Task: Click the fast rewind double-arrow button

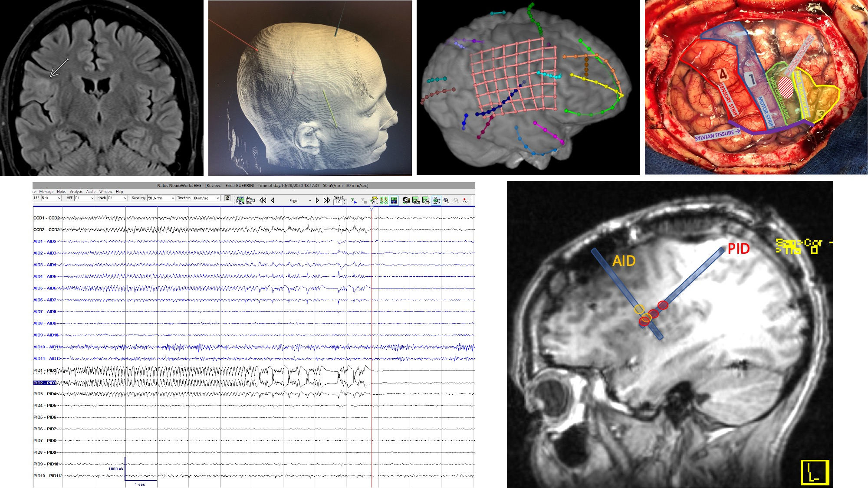Action: tap(263, 200)
